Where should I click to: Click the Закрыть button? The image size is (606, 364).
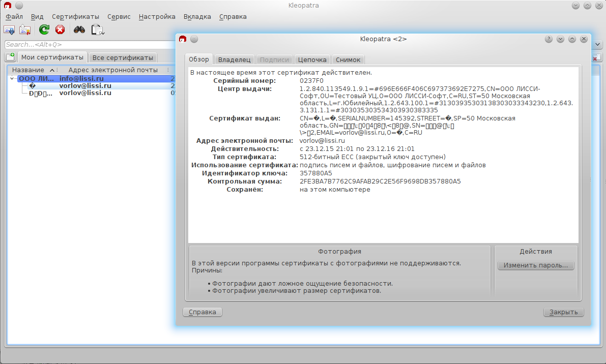tap(563, 312)
